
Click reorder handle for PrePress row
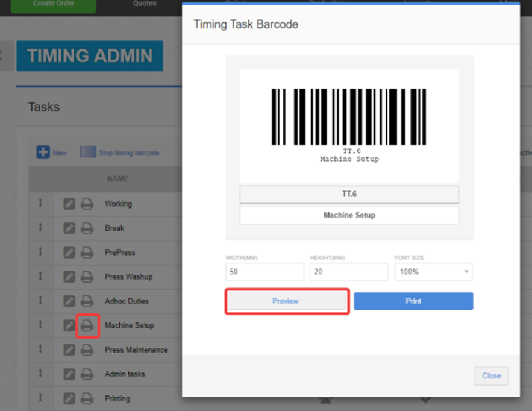pyautogui.click(x=40, y=251)
